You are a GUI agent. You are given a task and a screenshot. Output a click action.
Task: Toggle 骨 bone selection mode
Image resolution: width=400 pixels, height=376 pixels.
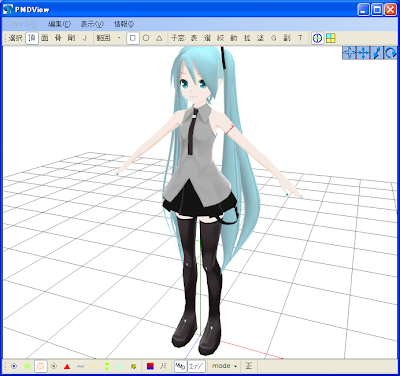tap(58, 38)
